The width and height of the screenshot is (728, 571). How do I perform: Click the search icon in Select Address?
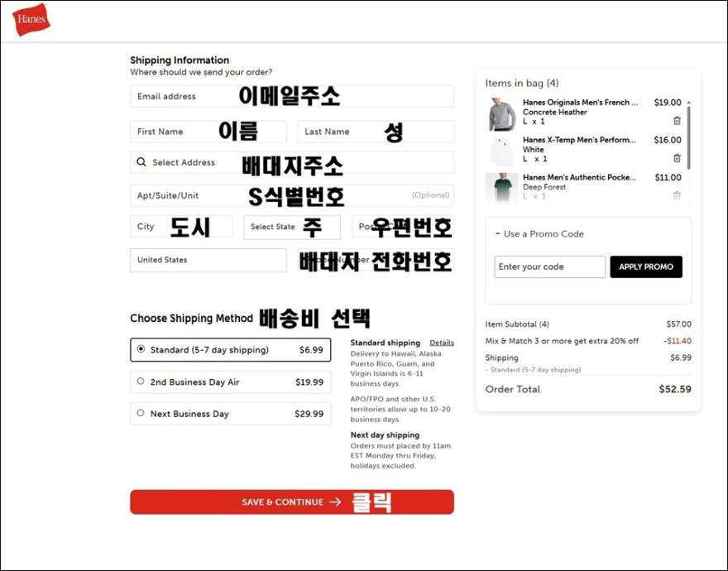(141, 161)
